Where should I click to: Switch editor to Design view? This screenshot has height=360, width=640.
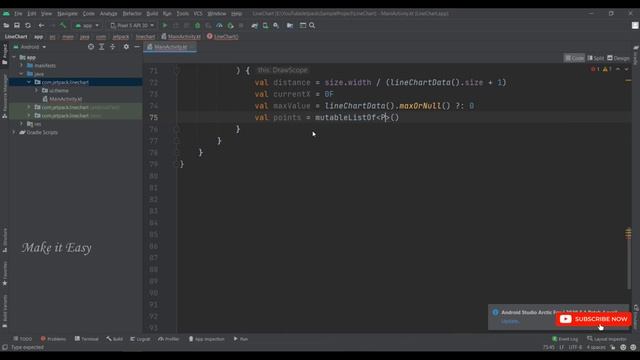click(x=618, y=58)
